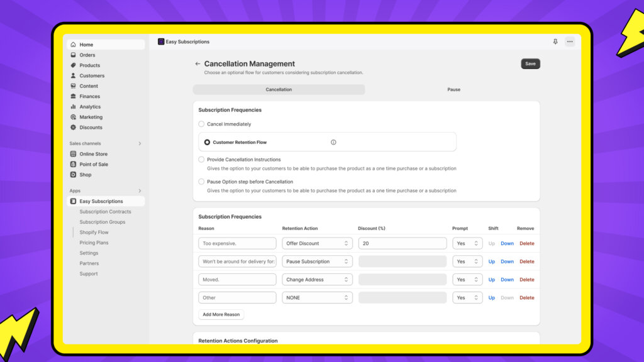Click the Discount percentage field showing 20
This screenshot has width=644, height=362.
pyautogui.click(x=402, y=243)
